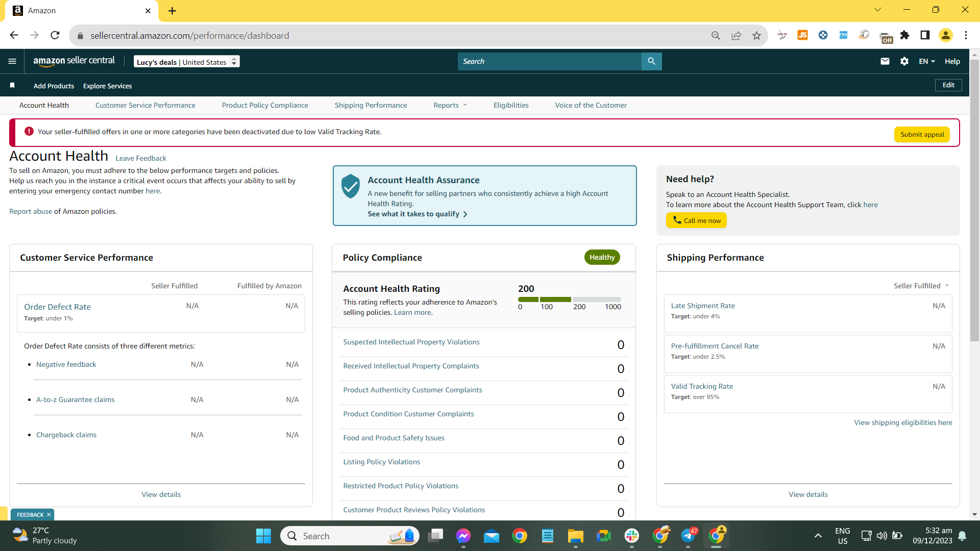The image size is (980, 551).
Task: Click the red alert icon in the warning banner
Action: click(x=29, y=131)
